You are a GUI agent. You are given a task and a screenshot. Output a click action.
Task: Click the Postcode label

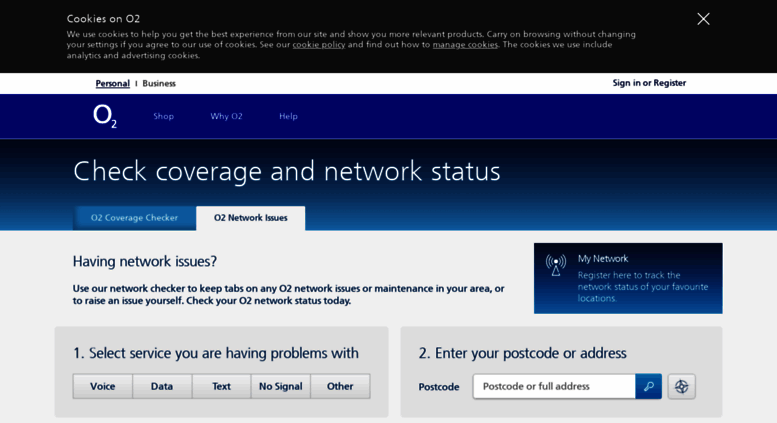point(439,387)
